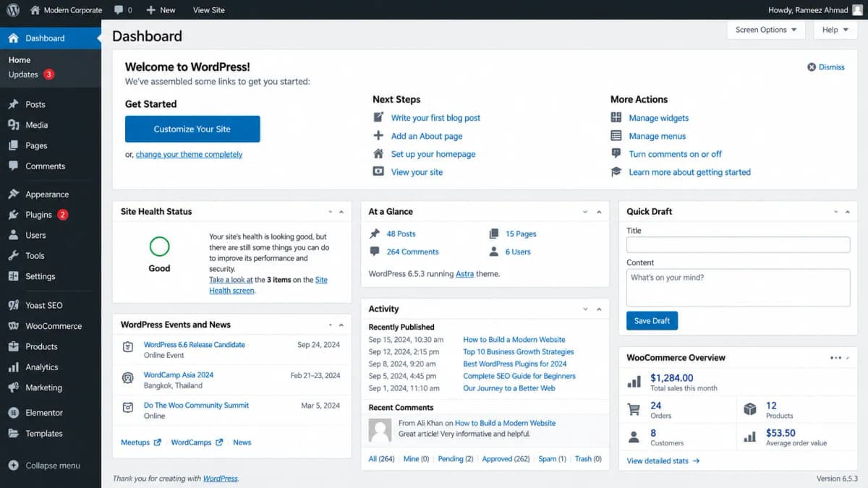Open the 6 Users link

518,252
